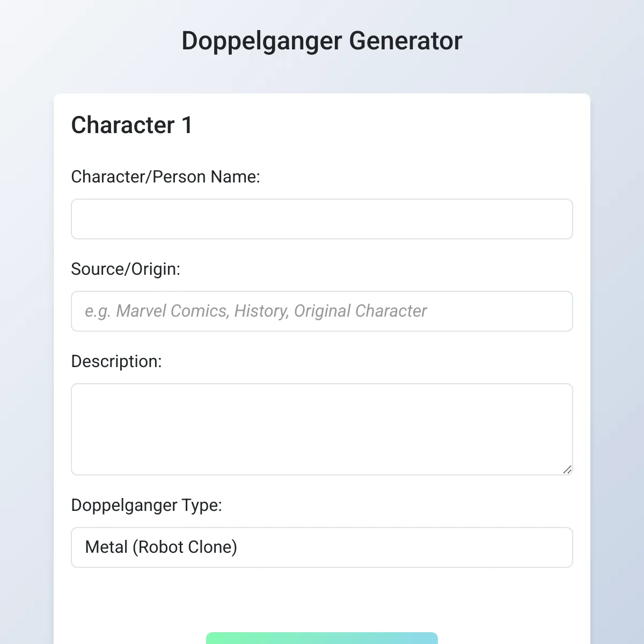Click the Source/Origin label text
Viewport: 644px width, 644px height.
point(126,269)
